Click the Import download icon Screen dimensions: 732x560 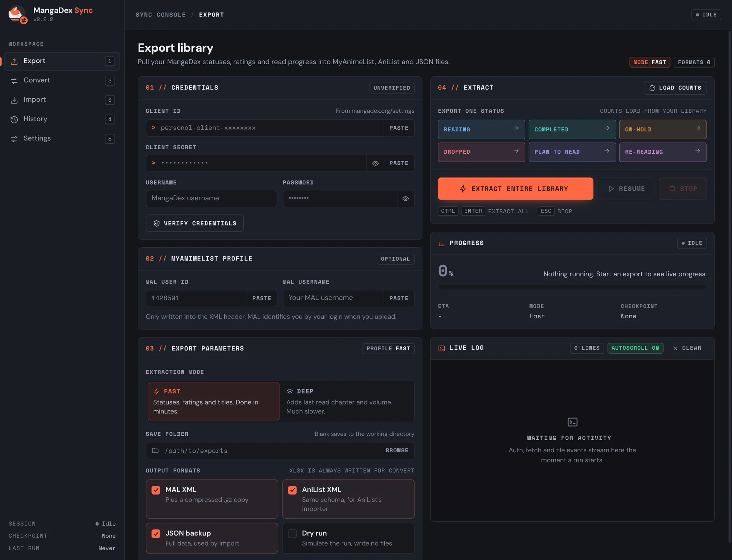tap(14, 100)
